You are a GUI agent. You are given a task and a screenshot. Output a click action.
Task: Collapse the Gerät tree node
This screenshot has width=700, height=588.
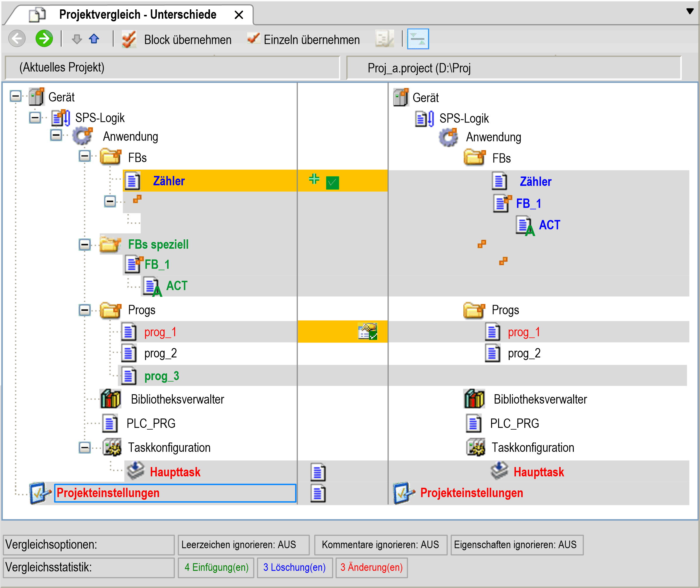click(x=15, y=96)
